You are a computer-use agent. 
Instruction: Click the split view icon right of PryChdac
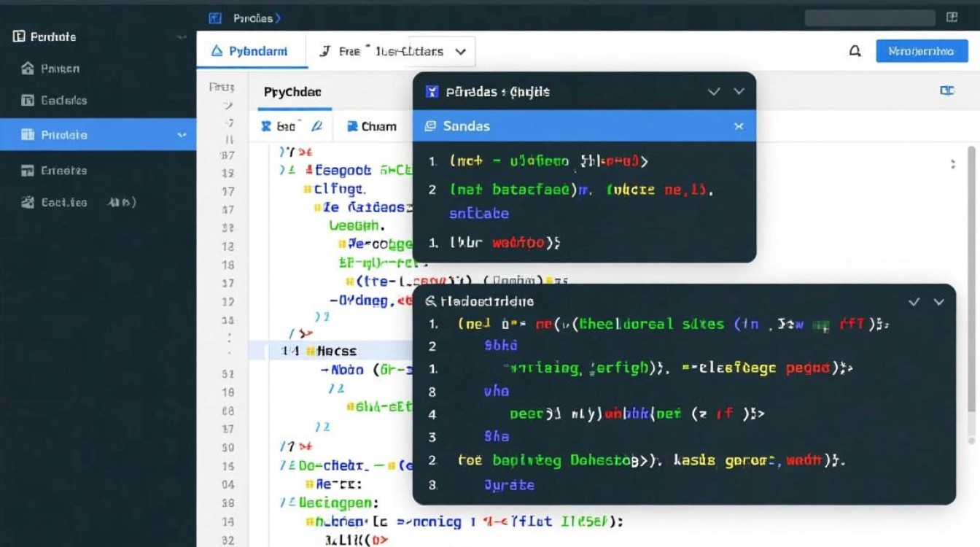[947, 91]
